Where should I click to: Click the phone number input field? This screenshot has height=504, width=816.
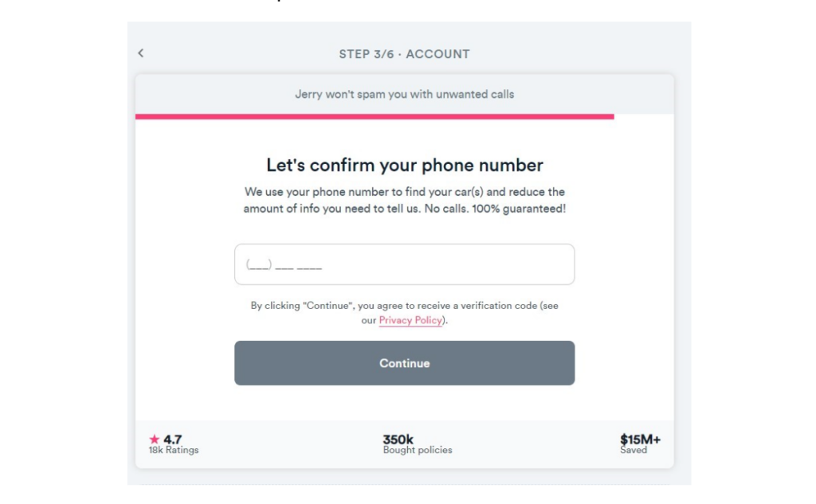pos(404,264)
